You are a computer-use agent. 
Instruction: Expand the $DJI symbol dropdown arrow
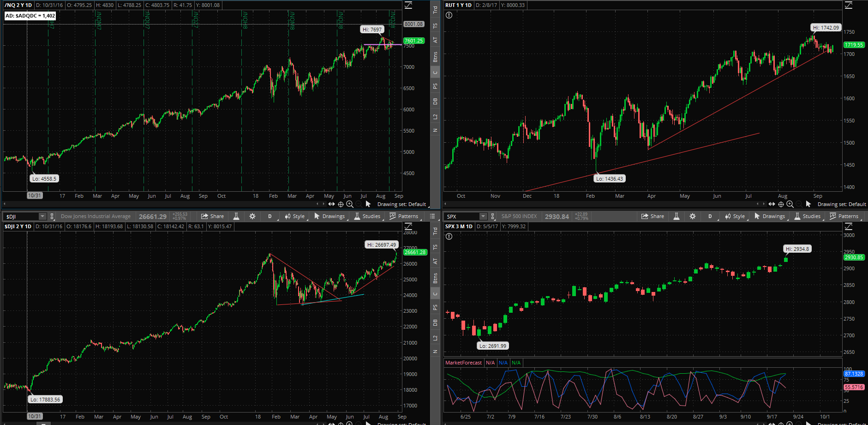pos(42,216)
